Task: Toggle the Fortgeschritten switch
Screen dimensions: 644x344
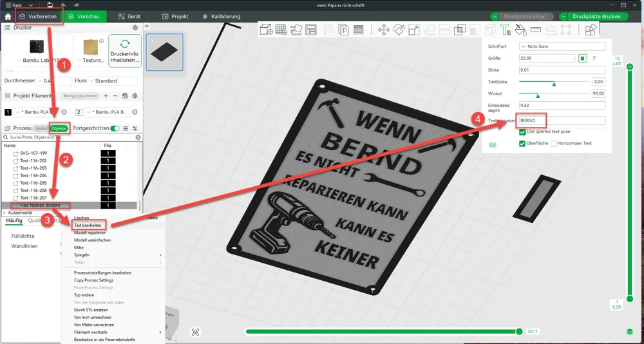Action: coord(115,128)
